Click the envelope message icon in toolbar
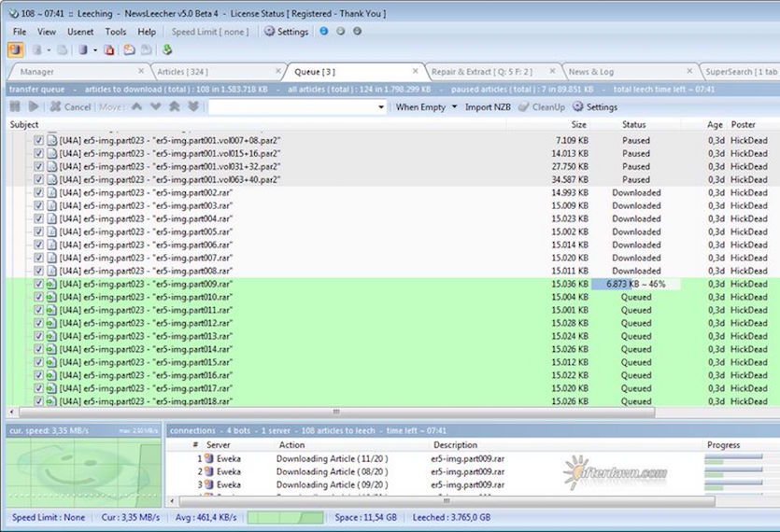Viewport: 780px width, 532px height. [x=129, y=49]
